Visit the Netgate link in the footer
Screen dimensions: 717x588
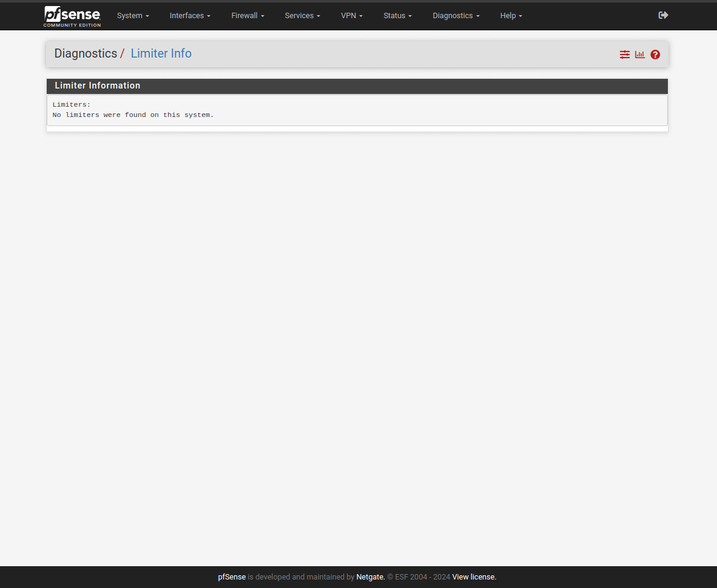pos(370,577)
